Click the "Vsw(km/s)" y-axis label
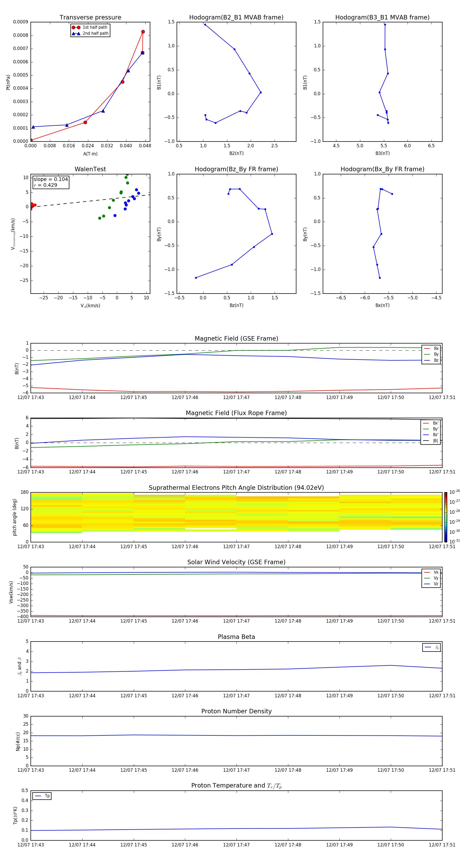Image resolution: width=473 pixels, height=868 pixels. point(11,592)
